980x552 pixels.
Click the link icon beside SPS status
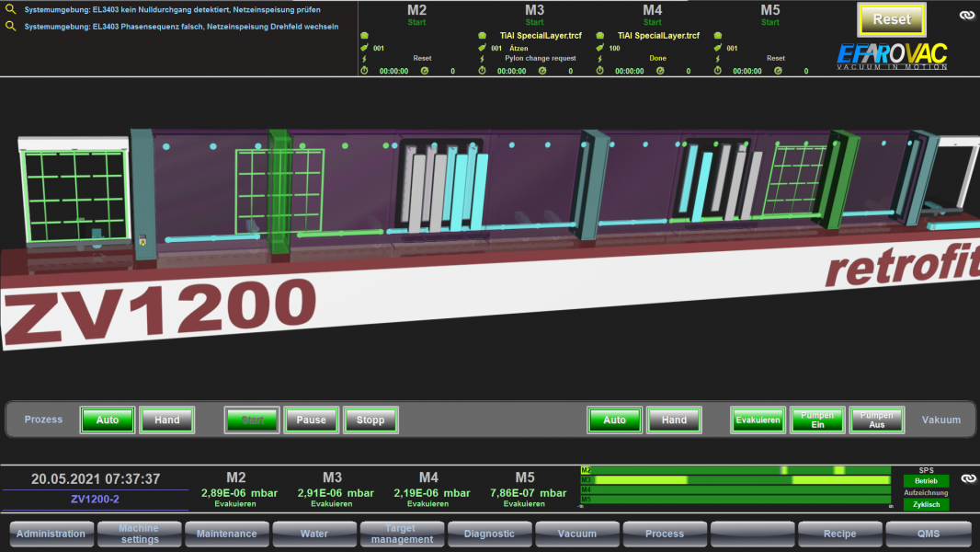coord(966,478)
